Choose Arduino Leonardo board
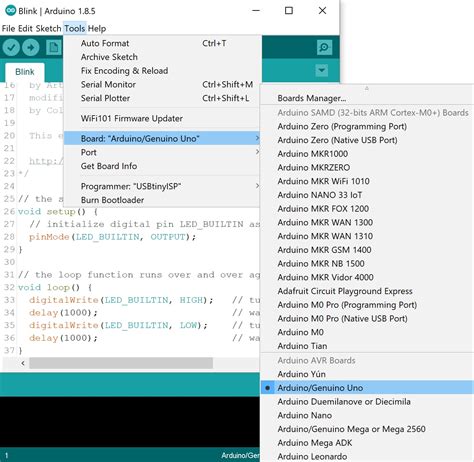The image size is (474, 462). [367, 456]
